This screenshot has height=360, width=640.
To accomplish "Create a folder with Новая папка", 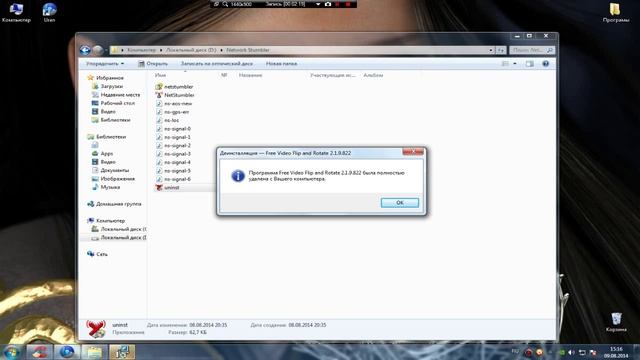I will click(281, 64).
